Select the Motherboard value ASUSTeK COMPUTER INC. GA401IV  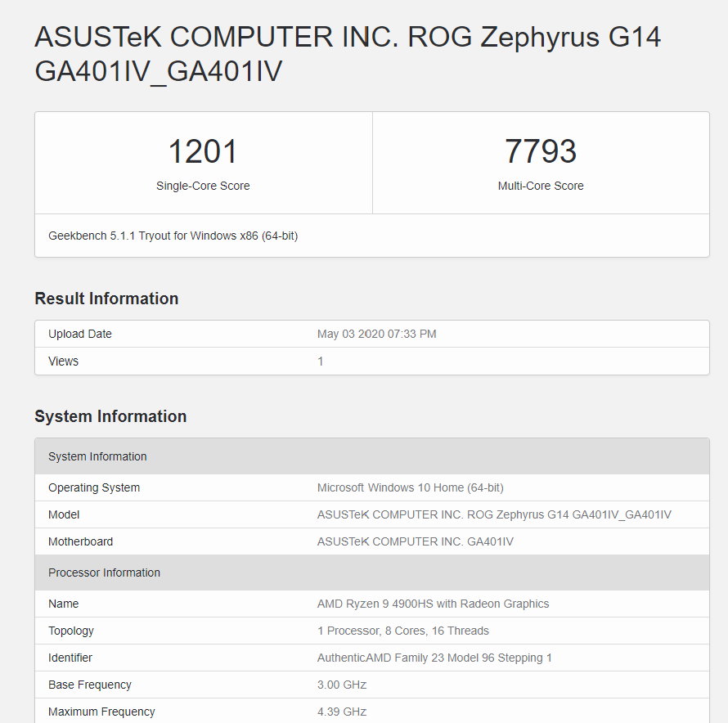pos(415,541)
